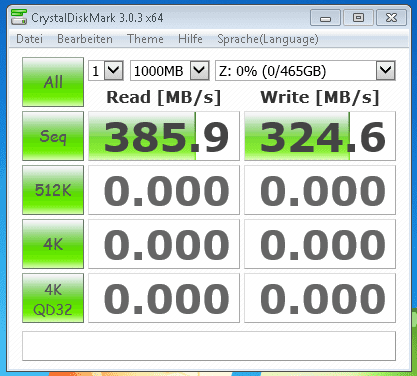This screenshot has height=376, width=417.
Task: Close the CrystalDiskMark window
Action: point(391,18)
